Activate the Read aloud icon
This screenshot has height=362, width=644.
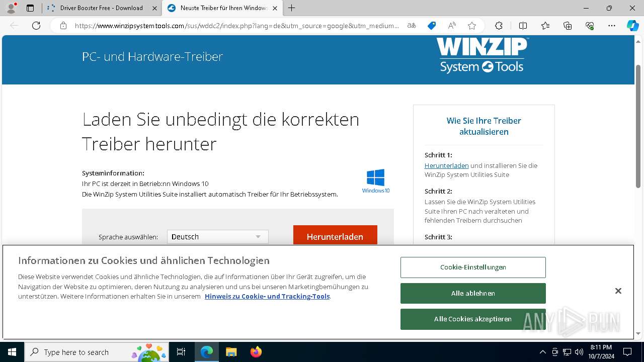(452, 26)
